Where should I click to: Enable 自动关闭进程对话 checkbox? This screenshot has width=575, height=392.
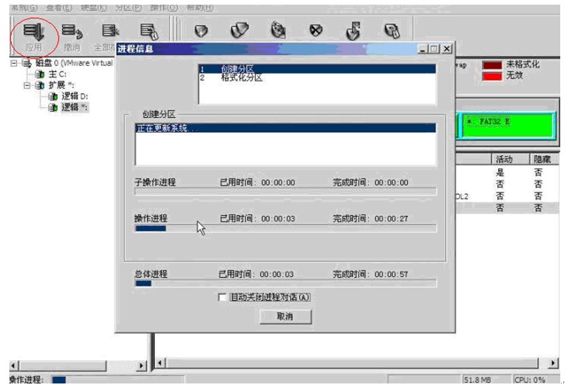coord(223,297)
